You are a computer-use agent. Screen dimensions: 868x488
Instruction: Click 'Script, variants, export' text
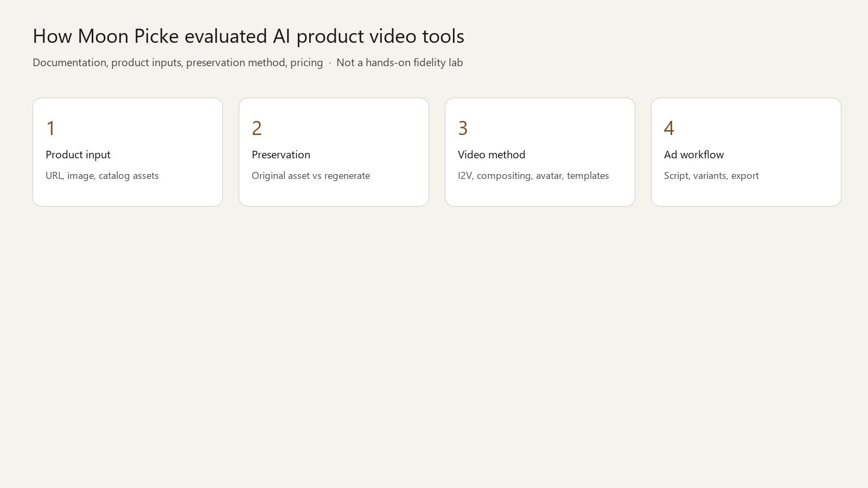coord(711,176)
